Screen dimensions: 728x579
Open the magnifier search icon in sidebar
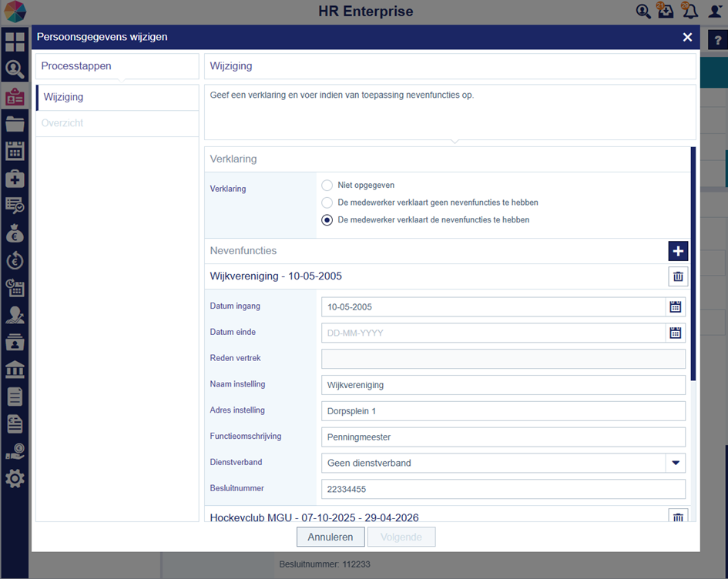pos(15,69)
